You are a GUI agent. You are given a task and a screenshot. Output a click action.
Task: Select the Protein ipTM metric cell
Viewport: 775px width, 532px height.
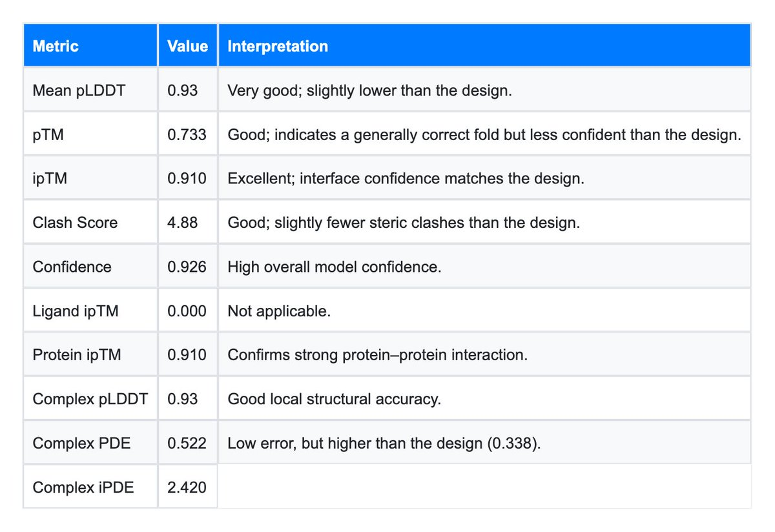[x=76, y=355]
